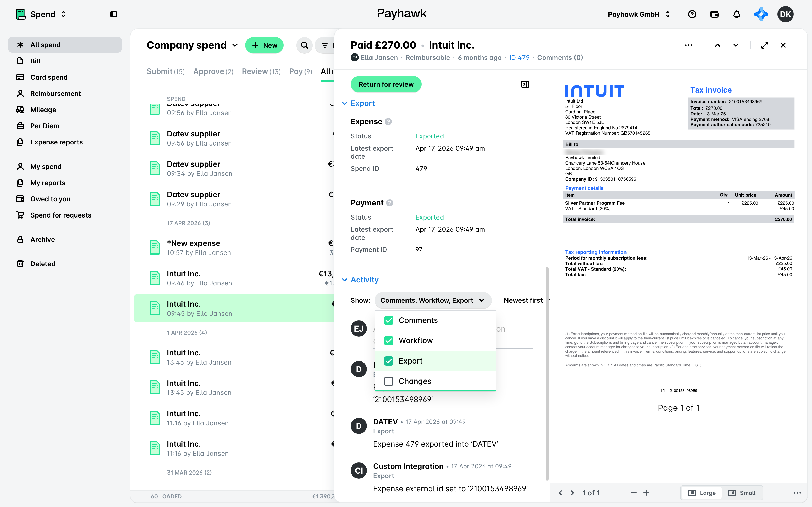
Task: Collapse the Export section
Action: click(x=358, y=103)
